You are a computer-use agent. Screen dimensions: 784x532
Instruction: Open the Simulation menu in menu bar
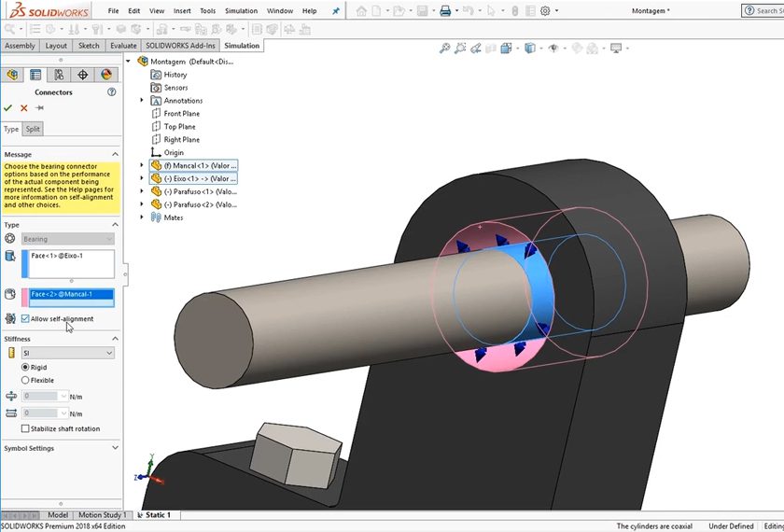tap(241, 11)
